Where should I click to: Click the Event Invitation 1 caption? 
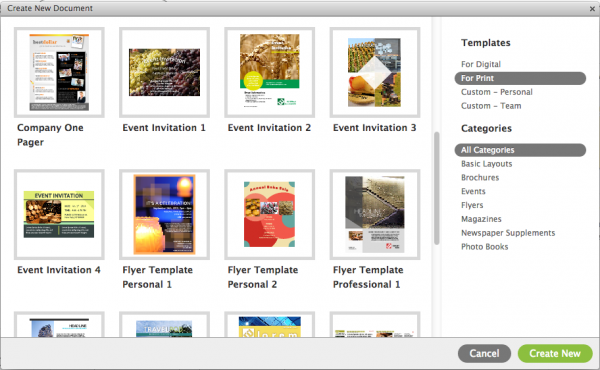click(164, 128)
